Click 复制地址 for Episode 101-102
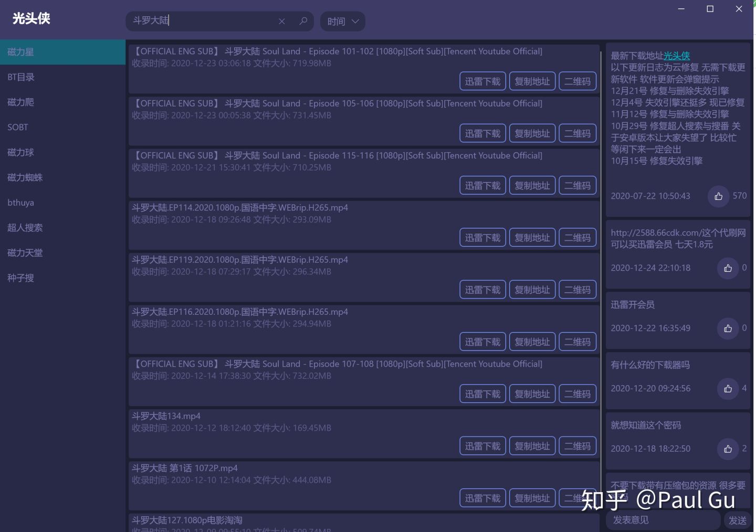 (532, 81)
